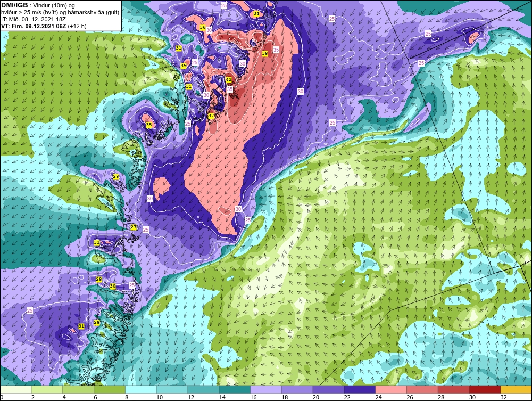This screenshot has width=532, height=401.
Task: Click the pale cream 0–2 m/s legend swatch
Action: pos(16,389)
